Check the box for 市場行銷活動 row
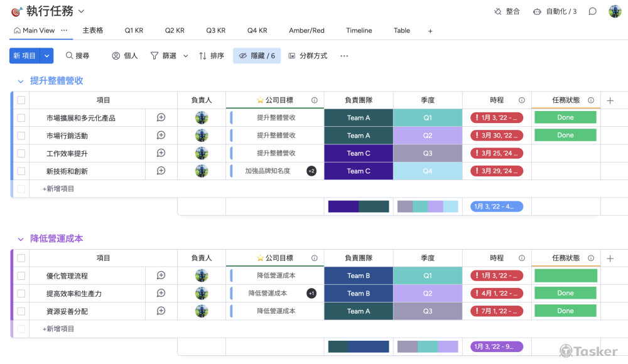 (x=21, y=136)
